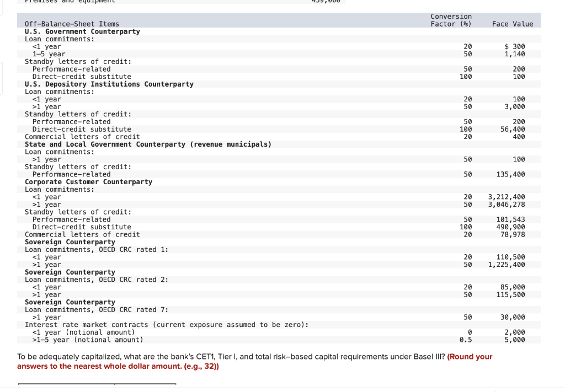Image resolution: width=565 pixels, height=392 pixels.
Task: Select "Loan commitments, OECD CRC rated 1:" line
Action: (x=97, y=249)
